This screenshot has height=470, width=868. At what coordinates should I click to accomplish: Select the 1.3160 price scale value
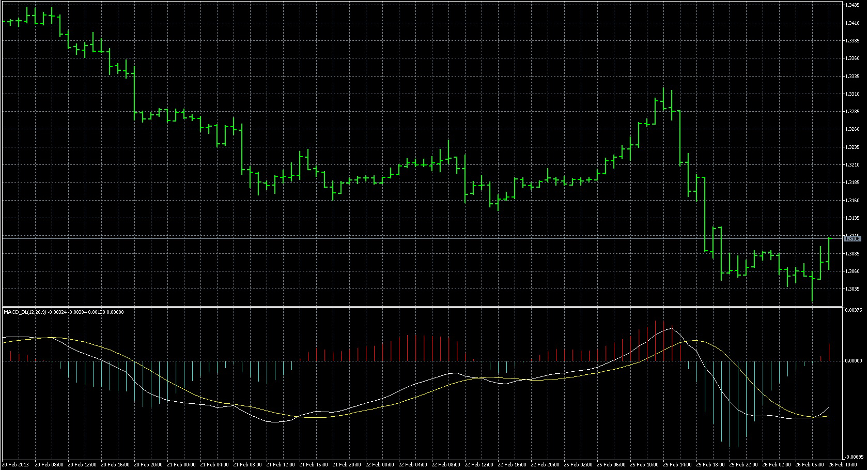852,201
